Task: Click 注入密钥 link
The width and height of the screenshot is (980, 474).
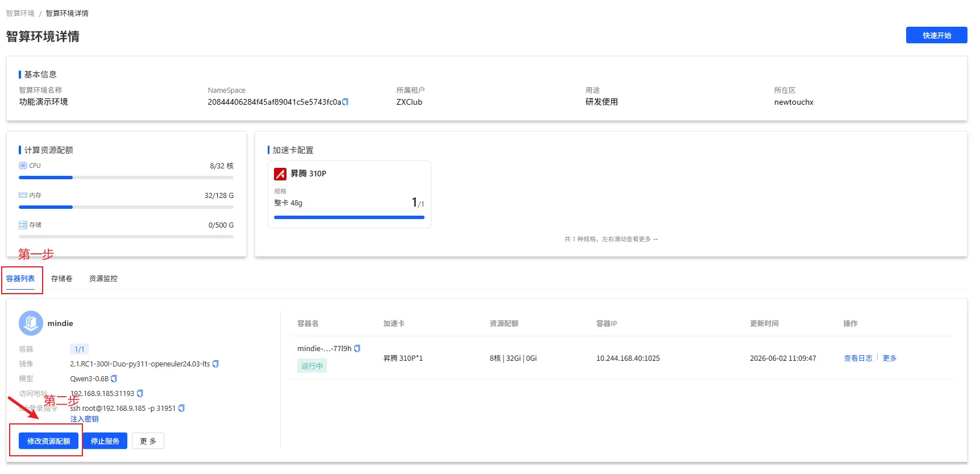Action: pos(84,419)
